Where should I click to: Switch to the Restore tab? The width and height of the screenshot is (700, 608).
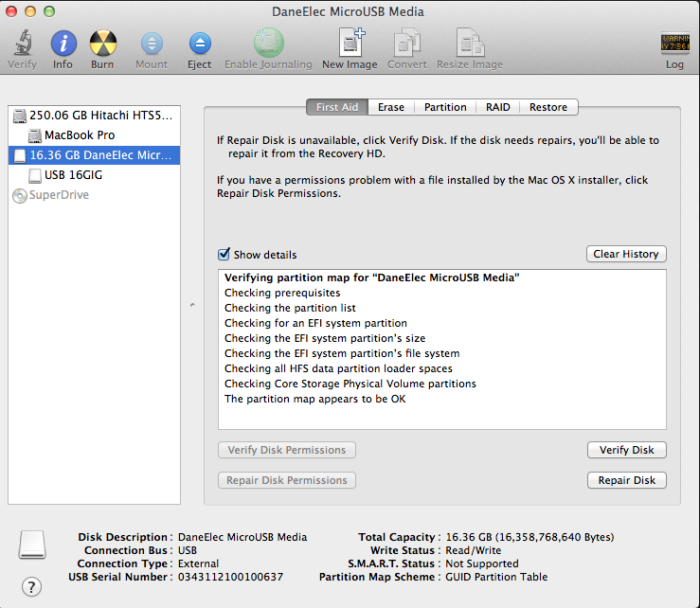tap(548, 107)
